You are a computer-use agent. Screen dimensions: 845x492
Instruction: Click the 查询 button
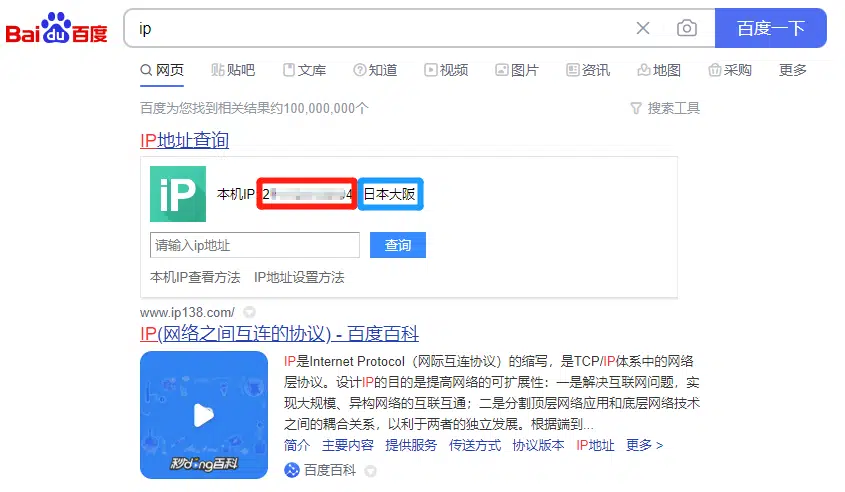click(397, 245)
